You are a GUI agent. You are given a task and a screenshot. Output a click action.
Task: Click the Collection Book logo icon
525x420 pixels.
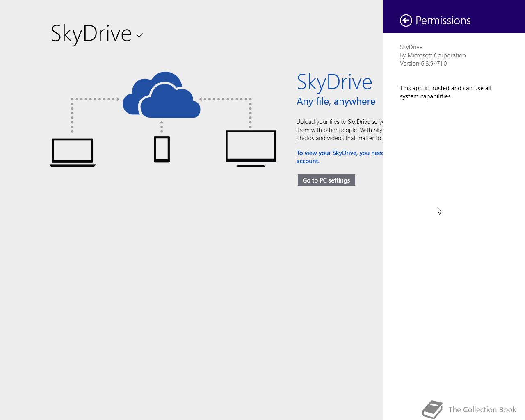pos(432,409)
